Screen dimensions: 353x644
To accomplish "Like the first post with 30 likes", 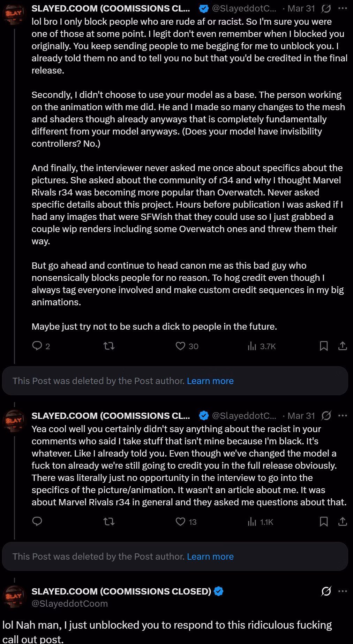I will tap(180, 346).
